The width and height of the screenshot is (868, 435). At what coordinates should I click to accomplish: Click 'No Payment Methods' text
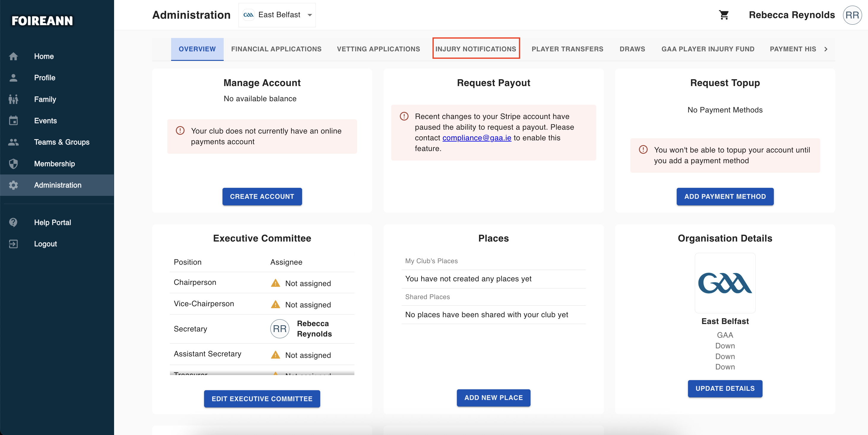725,110
